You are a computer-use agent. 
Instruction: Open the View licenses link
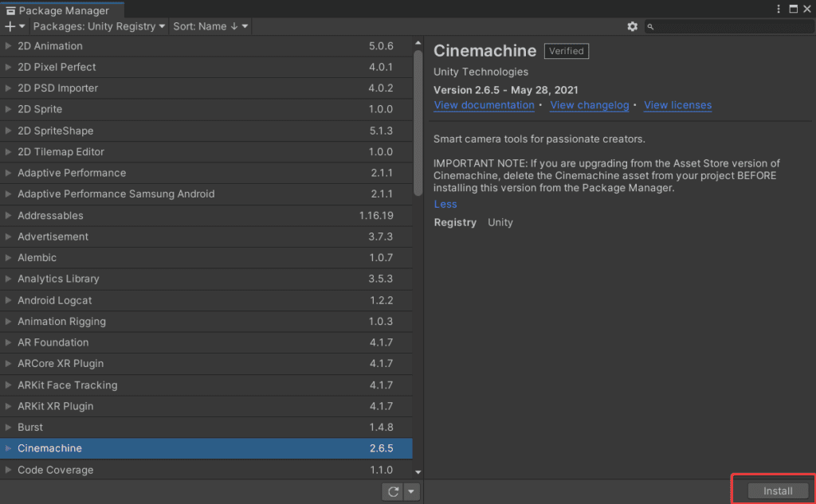[677, 105]
